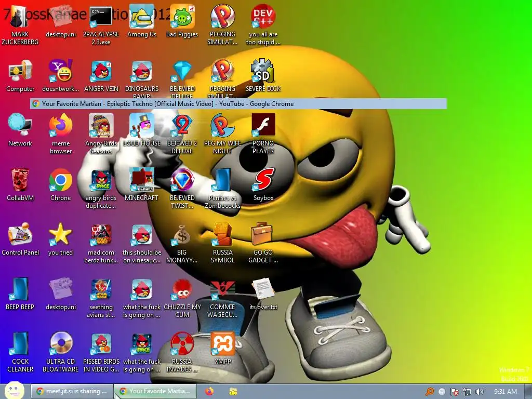Open the volume speaker tray icon

point(480,392)
